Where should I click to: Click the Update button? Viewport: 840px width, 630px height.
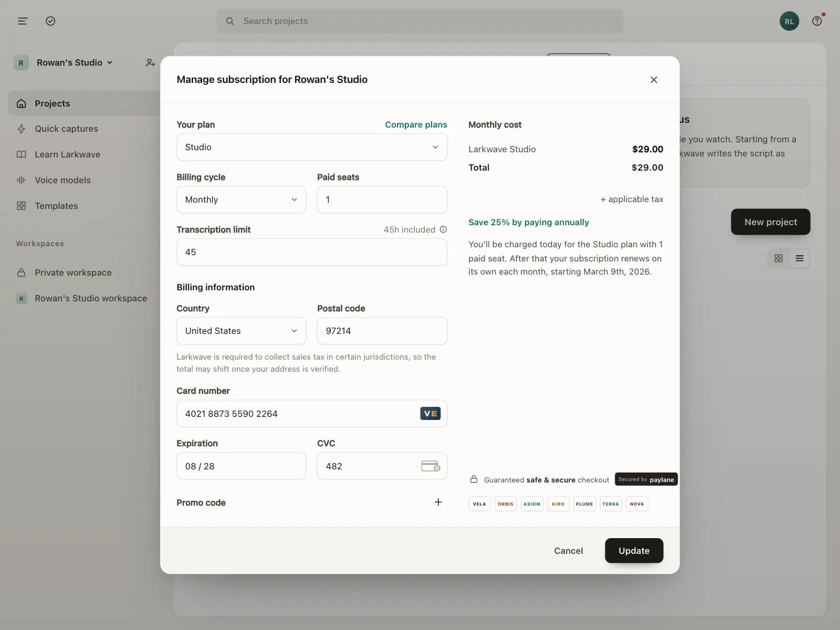click(634, 551)
